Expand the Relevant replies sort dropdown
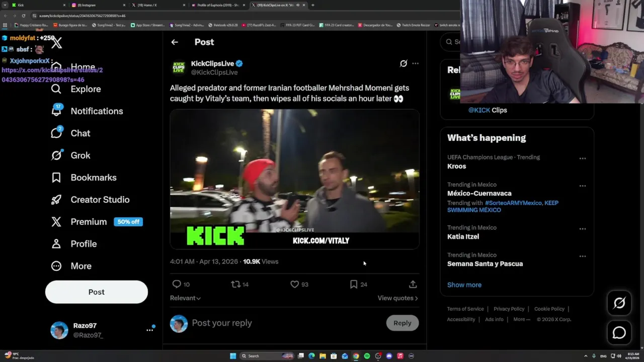 point(185,298)
